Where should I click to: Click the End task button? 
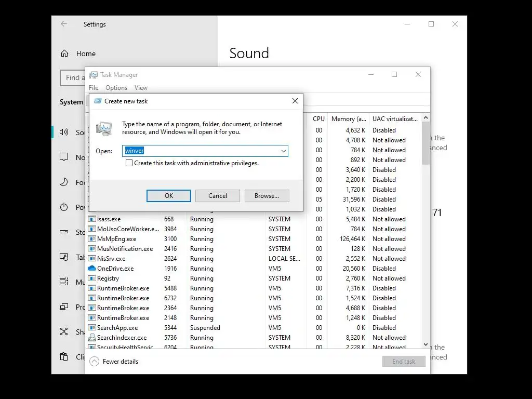(x=404, y=362)
